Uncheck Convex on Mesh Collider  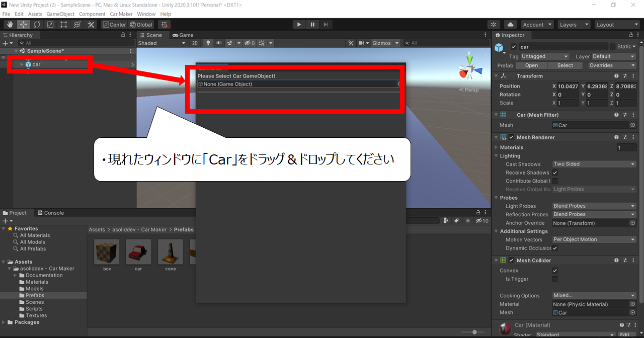555,271
